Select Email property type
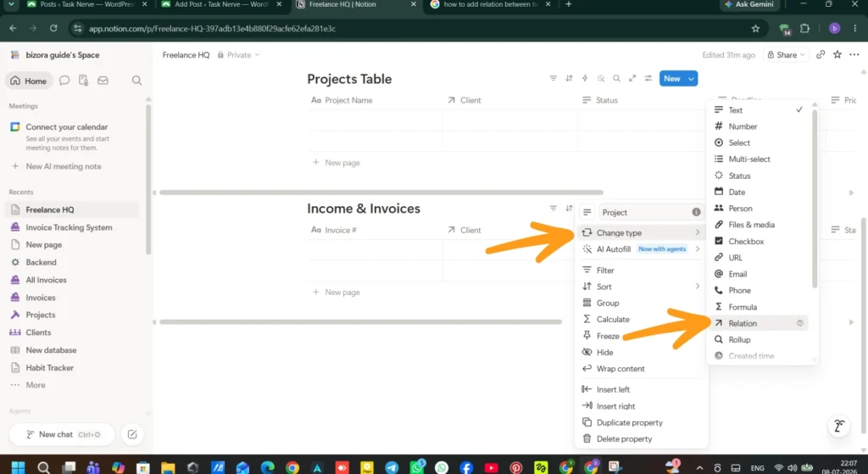The image size is (868, 474). click(758, 274)
